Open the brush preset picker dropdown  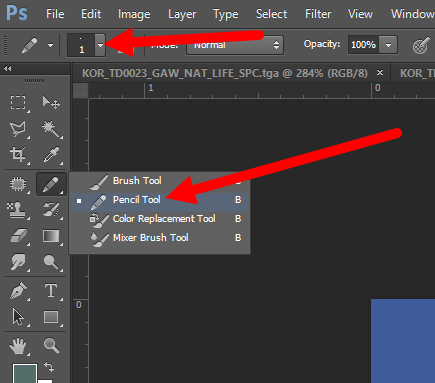(x=100, y=45)
